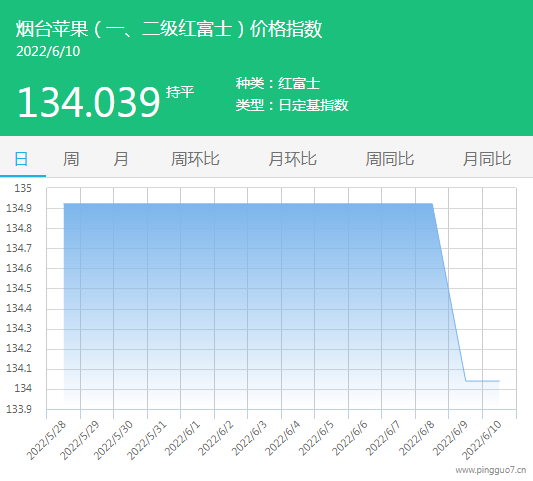Select the 日 daily tab
The image size is (533, 481).
point(21,159)
